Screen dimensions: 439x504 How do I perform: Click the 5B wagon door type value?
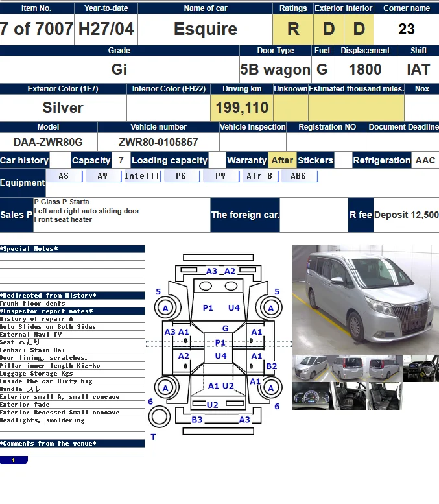click(275, 69)
